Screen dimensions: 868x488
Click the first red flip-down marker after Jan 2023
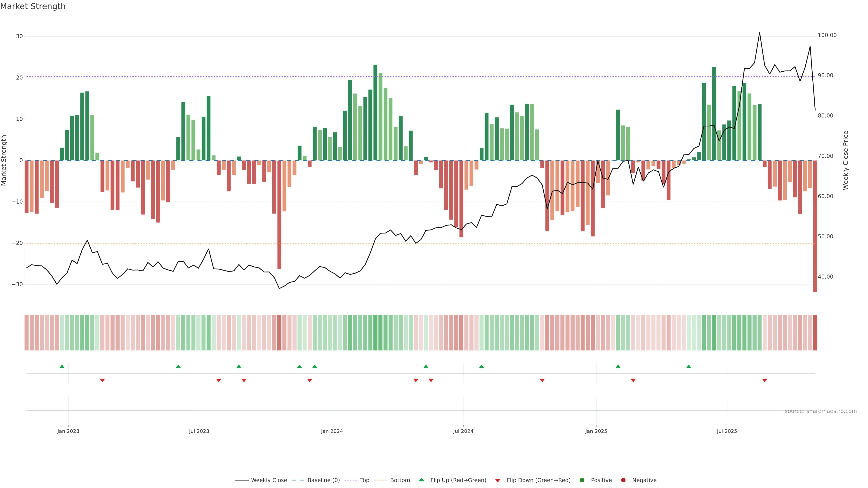[x=102, y=380]
